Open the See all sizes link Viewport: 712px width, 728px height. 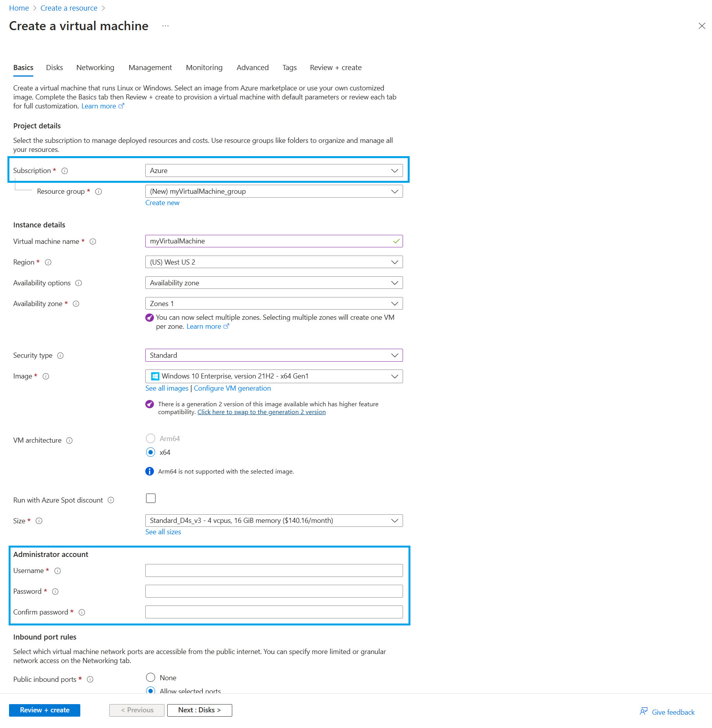pos(163,532)
